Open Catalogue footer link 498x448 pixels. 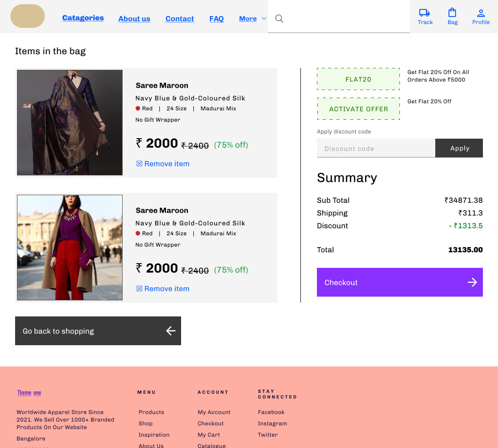pyautogui.click(x=212, y=446)
